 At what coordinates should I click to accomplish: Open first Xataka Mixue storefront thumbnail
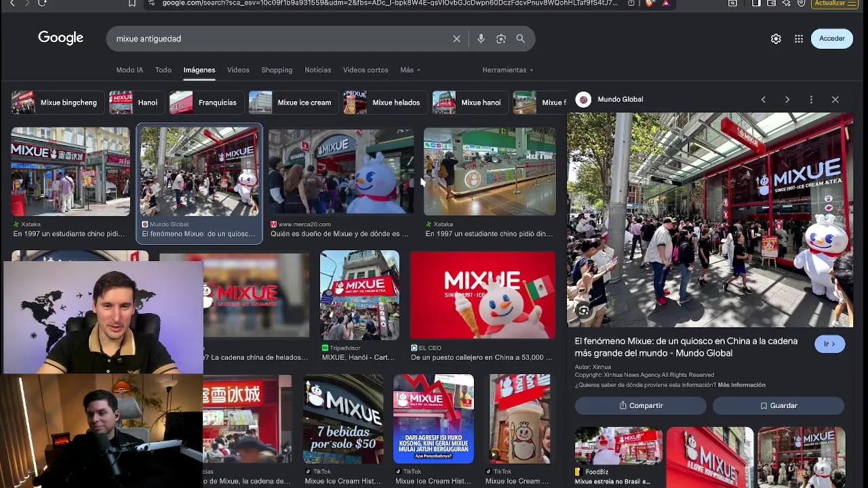pyautogui.click(x=71, y=171)
